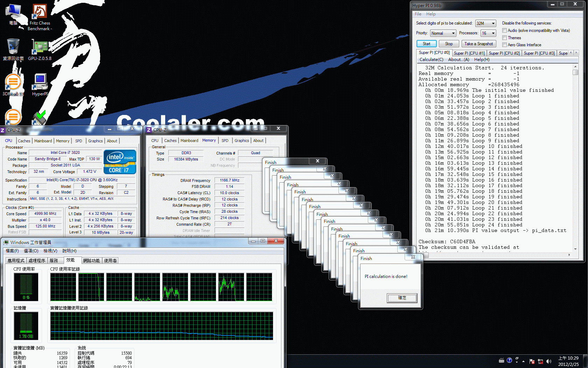This screenshot has width=588, height=368.
Task: Open the Recycle Bin desktop icon
Action: point(13,49)
